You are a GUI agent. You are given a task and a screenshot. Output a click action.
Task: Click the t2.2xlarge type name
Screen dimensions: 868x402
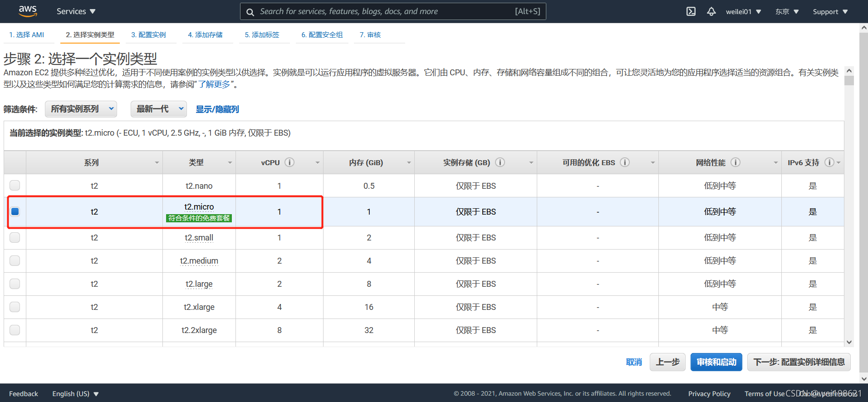coord(199,330)
